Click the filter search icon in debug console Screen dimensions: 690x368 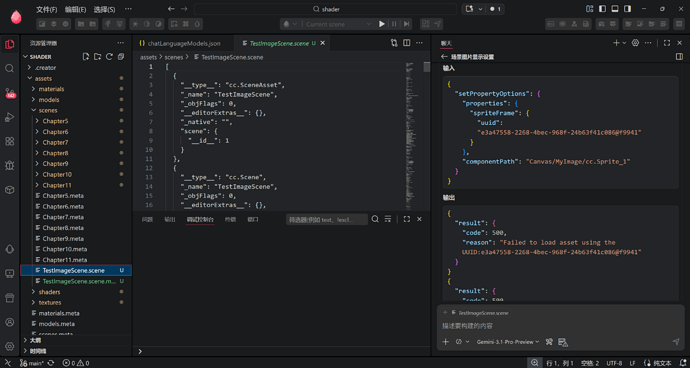(x=375, y=219)
